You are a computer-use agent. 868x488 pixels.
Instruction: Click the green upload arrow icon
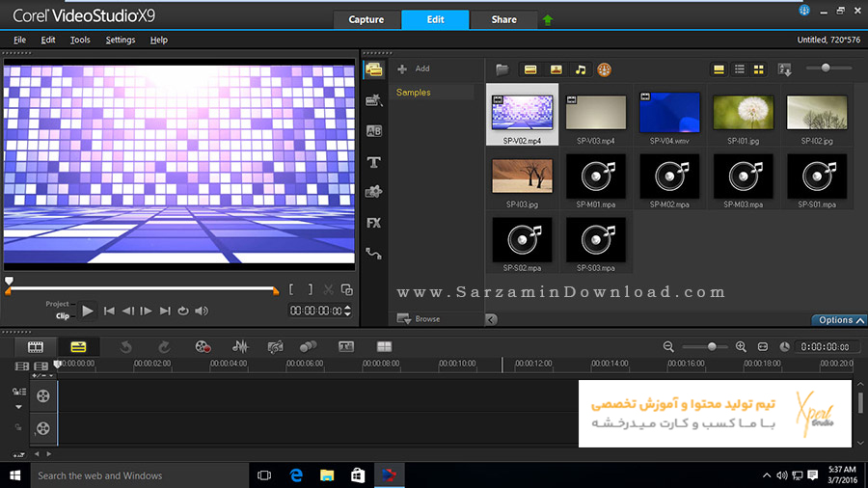click(548, 20)
